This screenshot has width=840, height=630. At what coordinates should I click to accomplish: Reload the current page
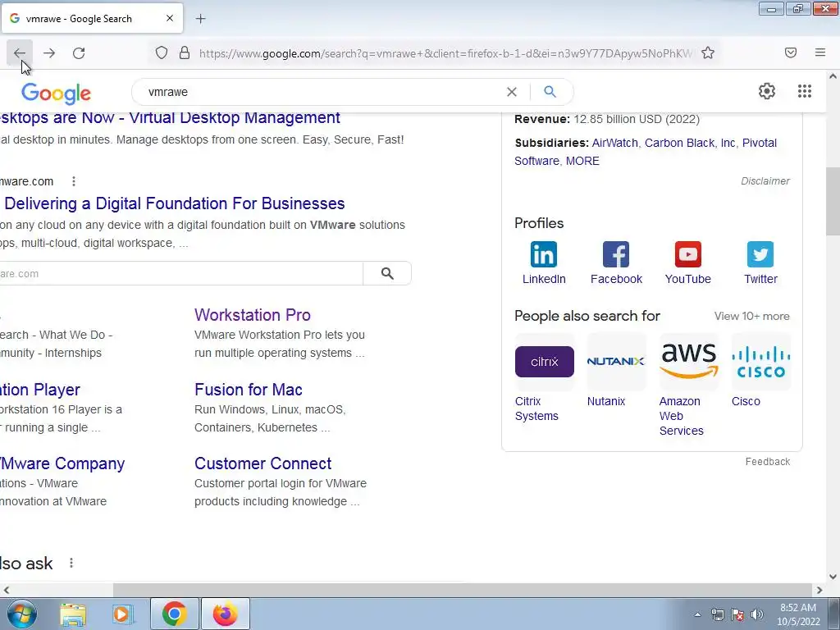[x=79, y=53]
